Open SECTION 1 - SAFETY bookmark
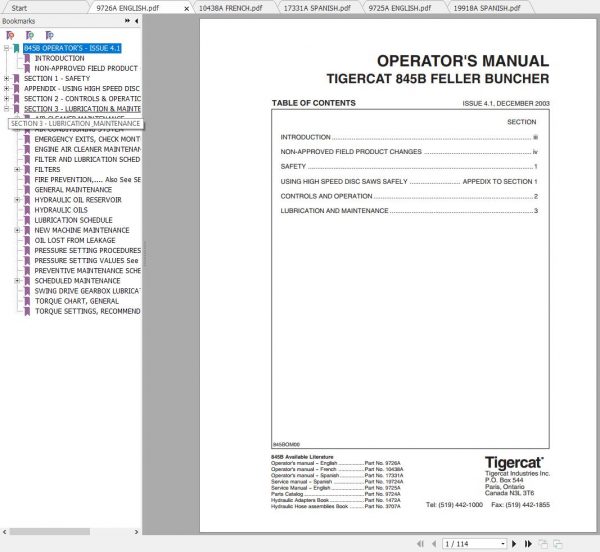 tap(57, 78)
